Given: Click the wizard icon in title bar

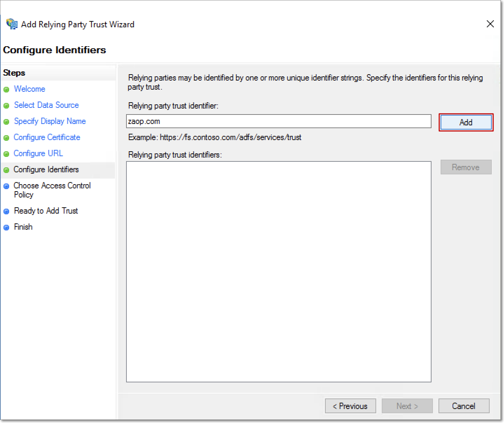Looking at the screenshot, I should 12,24.
